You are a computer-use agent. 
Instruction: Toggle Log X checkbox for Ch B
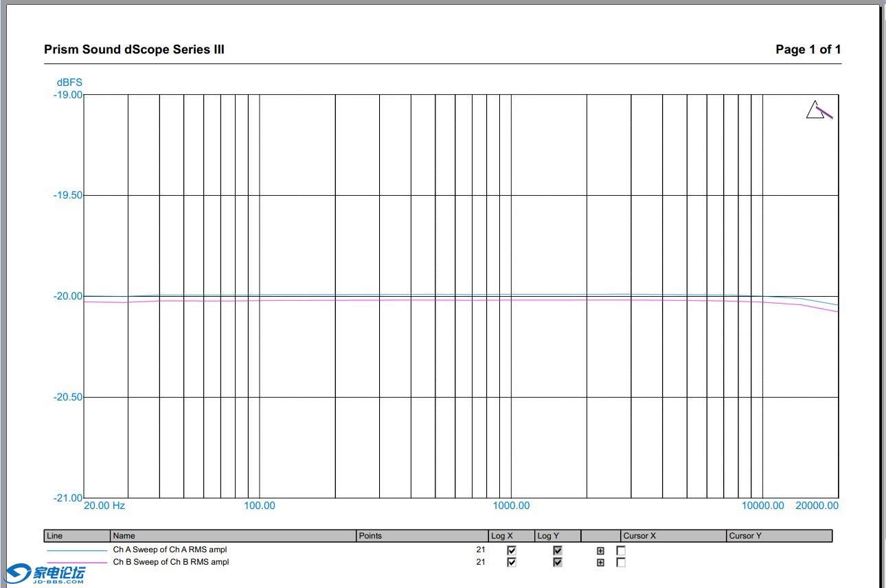[511, 563]
